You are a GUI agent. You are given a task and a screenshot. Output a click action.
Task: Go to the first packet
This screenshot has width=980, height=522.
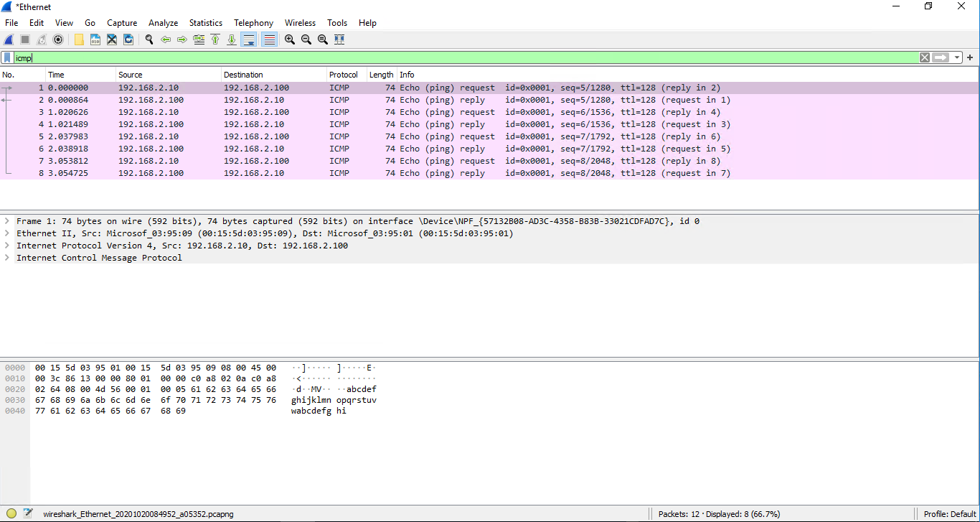(x=215, y=39)
